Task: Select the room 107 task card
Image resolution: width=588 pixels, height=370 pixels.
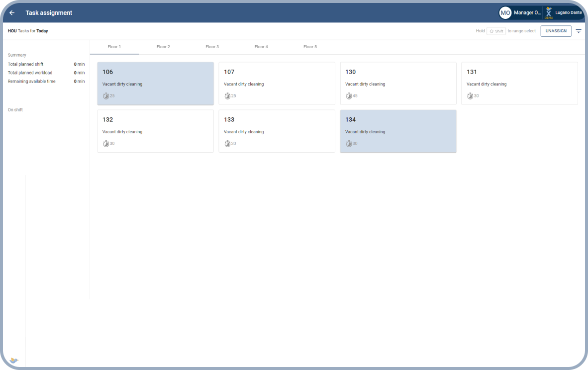Action: (277, 83)
